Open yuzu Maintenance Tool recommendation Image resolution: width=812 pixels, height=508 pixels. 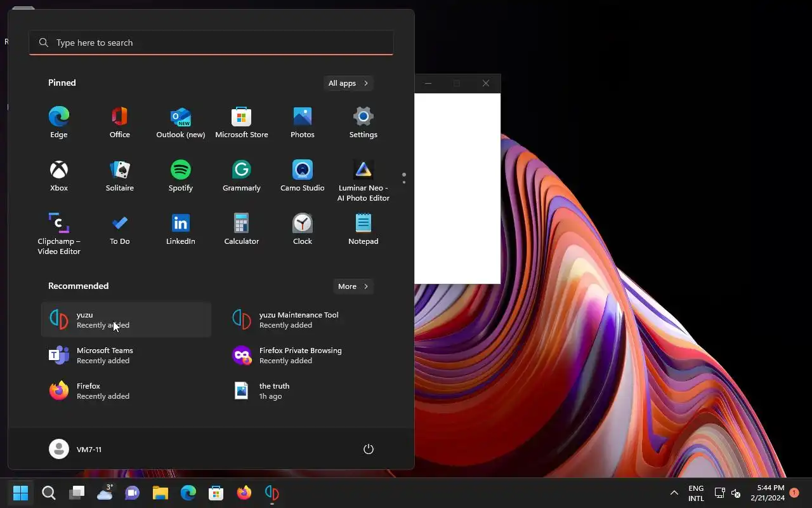[x=309, y=319]
